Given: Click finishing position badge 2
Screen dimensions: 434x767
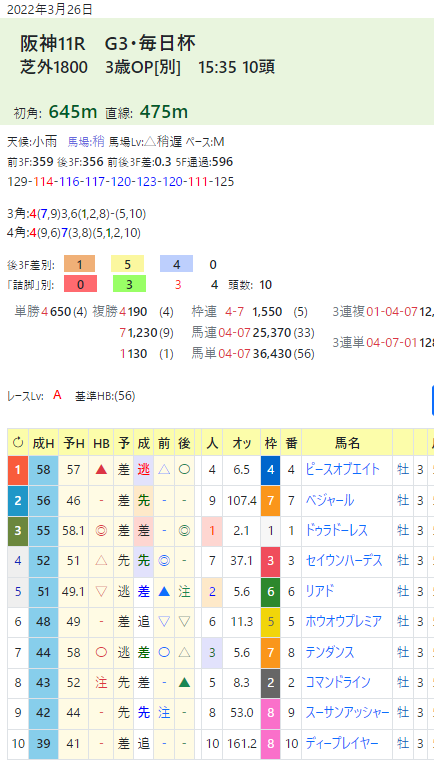Looking at the screenshot, I should [18, 500].
